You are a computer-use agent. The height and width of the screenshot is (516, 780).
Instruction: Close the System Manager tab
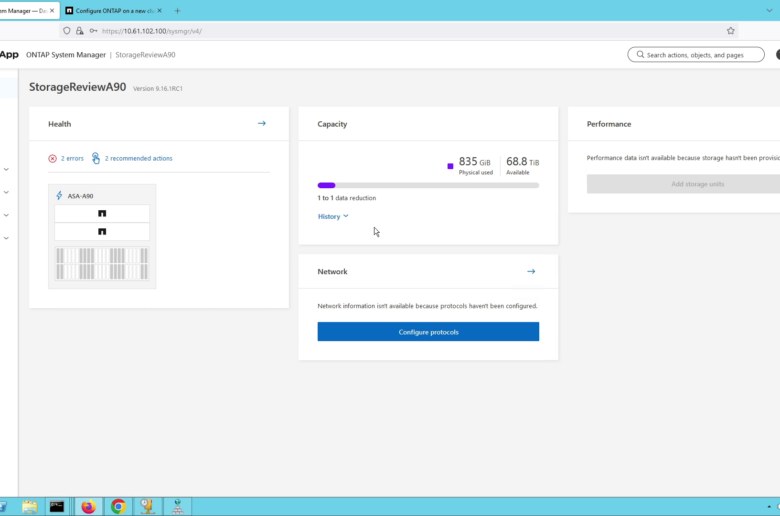(52, 10)
